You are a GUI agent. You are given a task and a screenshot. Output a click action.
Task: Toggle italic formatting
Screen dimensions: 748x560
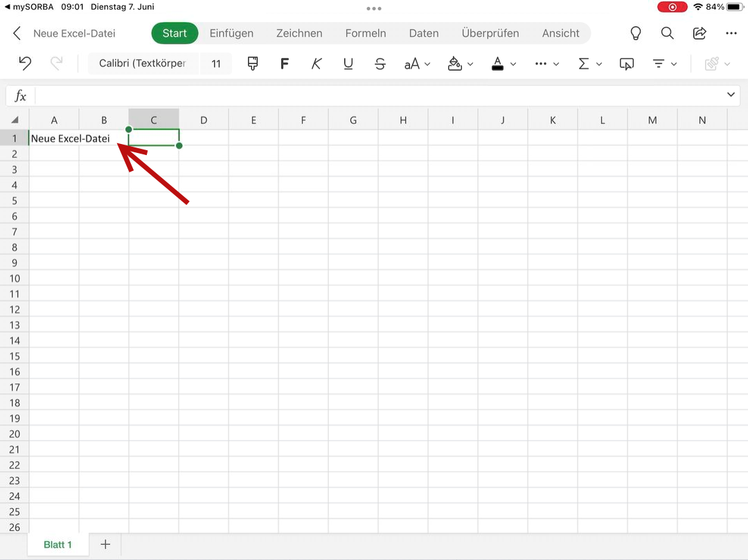[317, 64]
